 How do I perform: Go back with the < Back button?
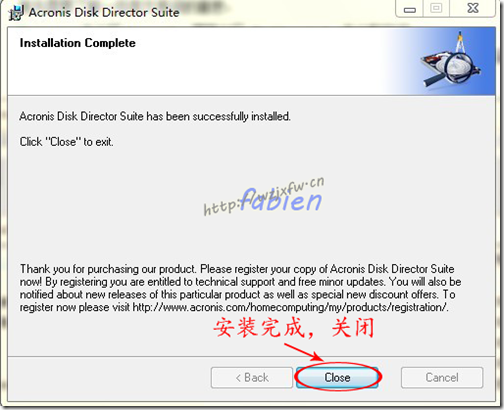pos(252,377)
